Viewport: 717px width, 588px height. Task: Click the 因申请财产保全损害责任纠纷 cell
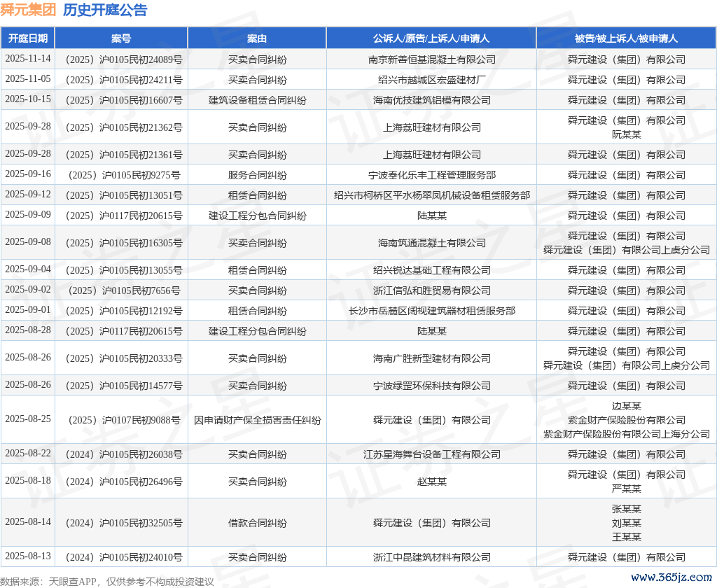pyautogui.click(x=257, y=420)
